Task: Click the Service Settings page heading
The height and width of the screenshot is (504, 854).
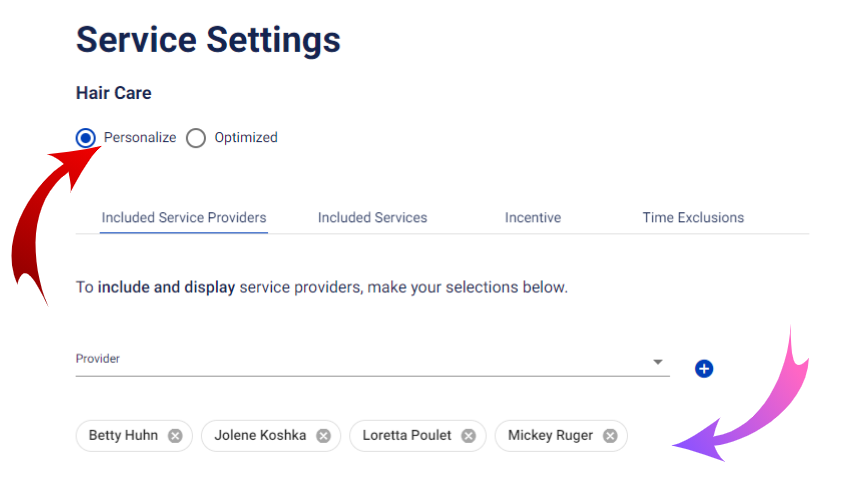Action: 208,40
